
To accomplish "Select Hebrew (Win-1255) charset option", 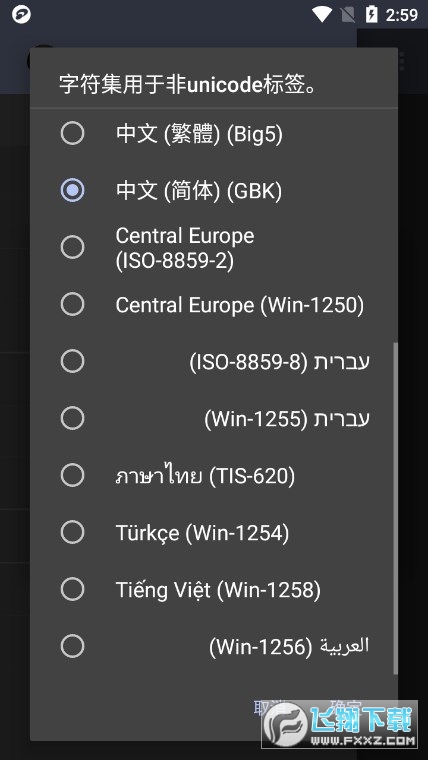I will [x=214, y=418].
